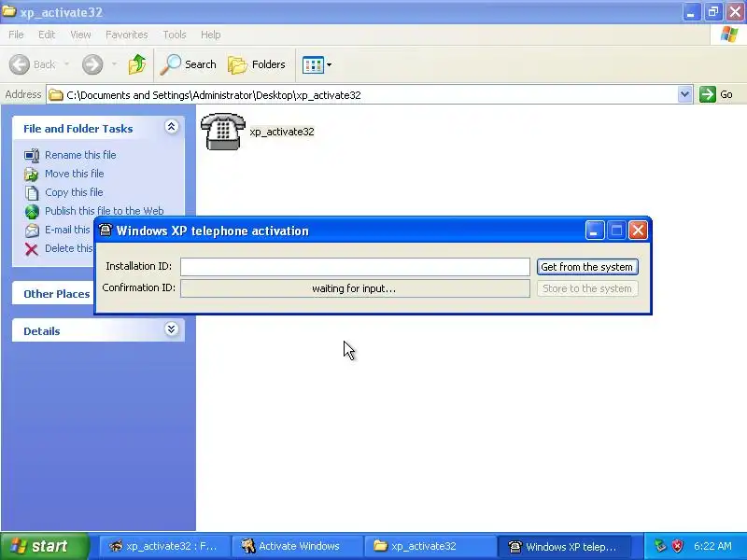
Task: Click Move this file link
Action: [75, 174]
